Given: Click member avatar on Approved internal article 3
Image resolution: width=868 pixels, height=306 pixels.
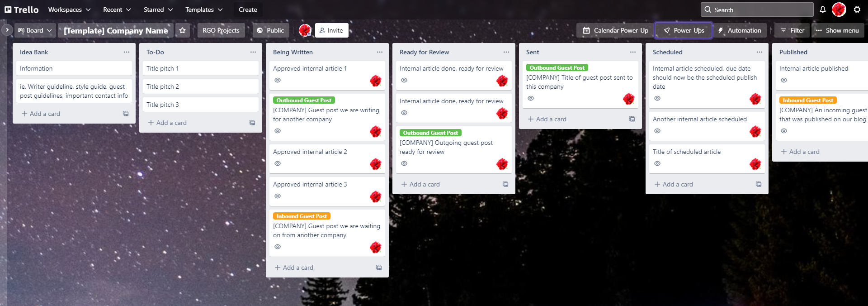Looking at the screenshot, I should point(376,197).
